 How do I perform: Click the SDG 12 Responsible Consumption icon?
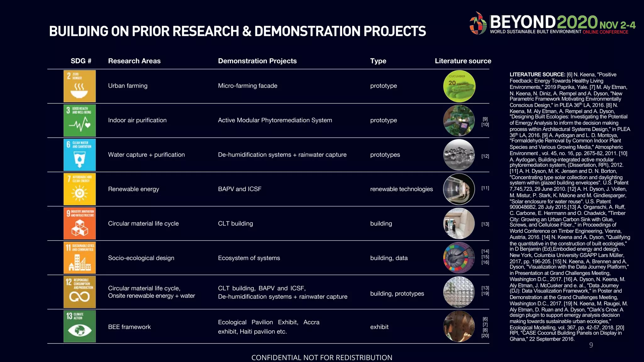(x=80, y=292)
